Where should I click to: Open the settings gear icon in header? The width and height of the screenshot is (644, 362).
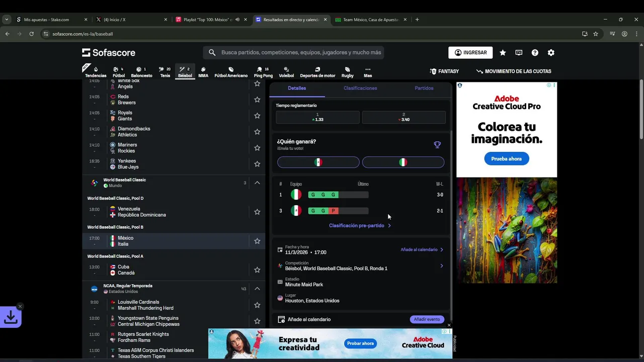[x=551, y=53]
